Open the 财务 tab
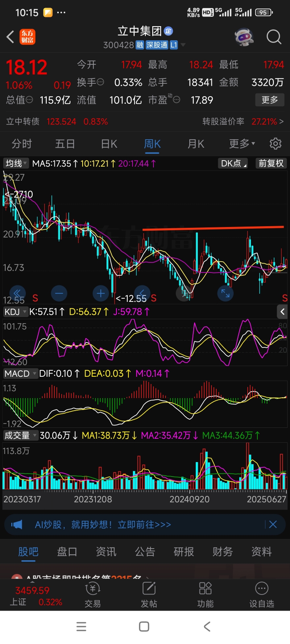The width and height of the screenshot is (290, 644). point(223,552)
